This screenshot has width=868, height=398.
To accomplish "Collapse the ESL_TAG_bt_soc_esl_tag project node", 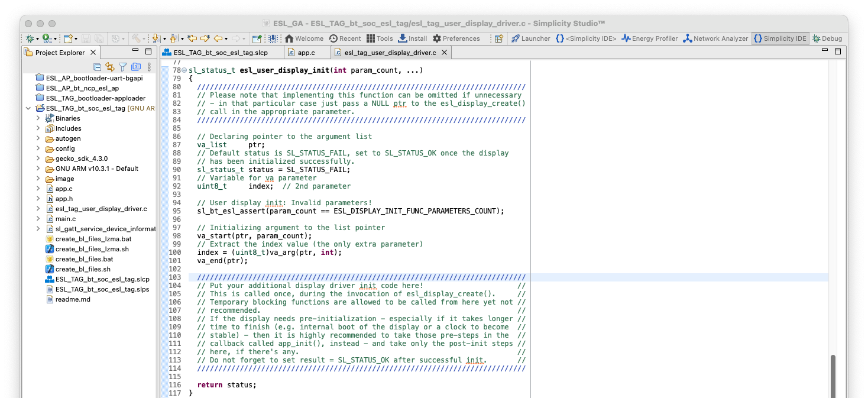I will point(28,108).
